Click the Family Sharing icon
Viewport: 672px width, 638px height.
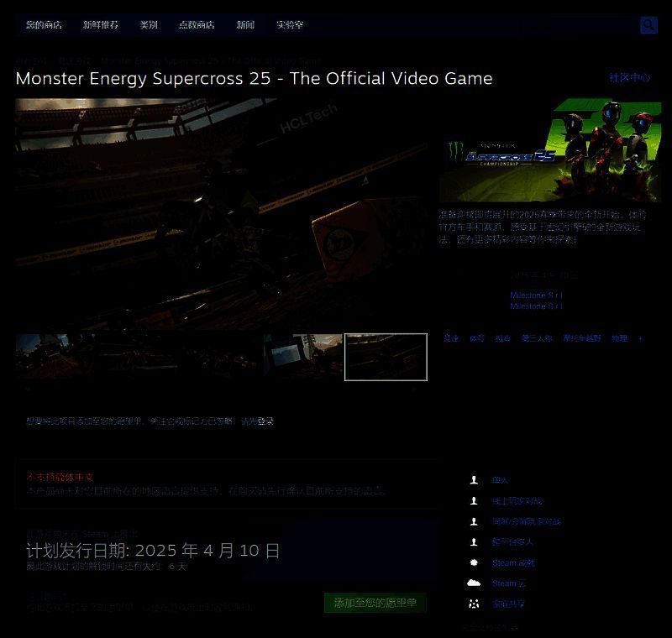click(x=474, y=604)
